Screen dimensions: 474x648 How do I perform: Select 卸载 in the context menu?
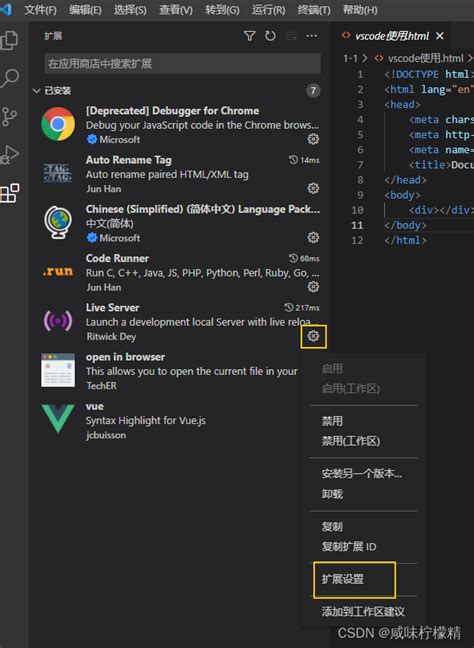(332, 494)
